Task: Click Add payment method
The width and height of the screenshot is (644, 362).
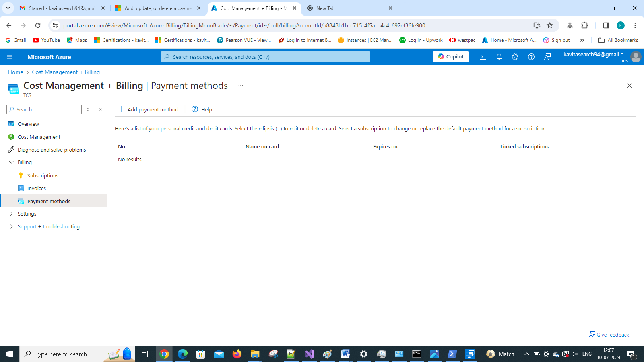Action: pyautogui.click(x=148, y=109)
